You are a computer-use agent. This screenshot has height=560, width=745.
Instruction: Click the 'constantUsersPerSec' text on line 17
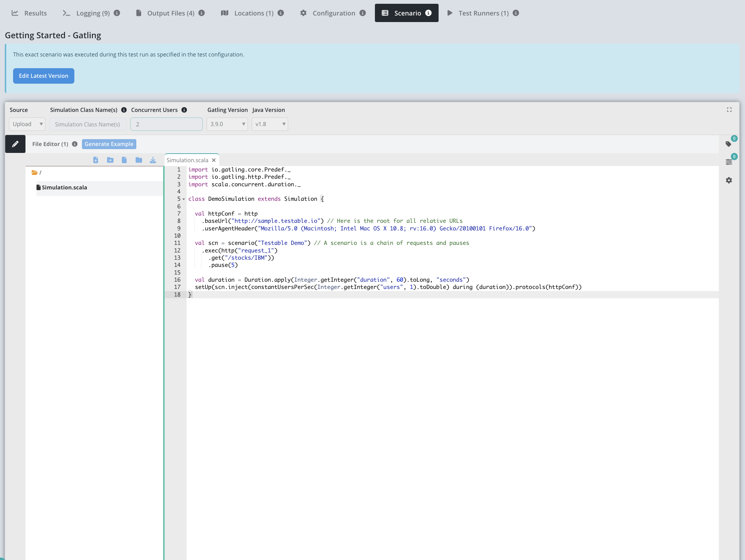283,287
